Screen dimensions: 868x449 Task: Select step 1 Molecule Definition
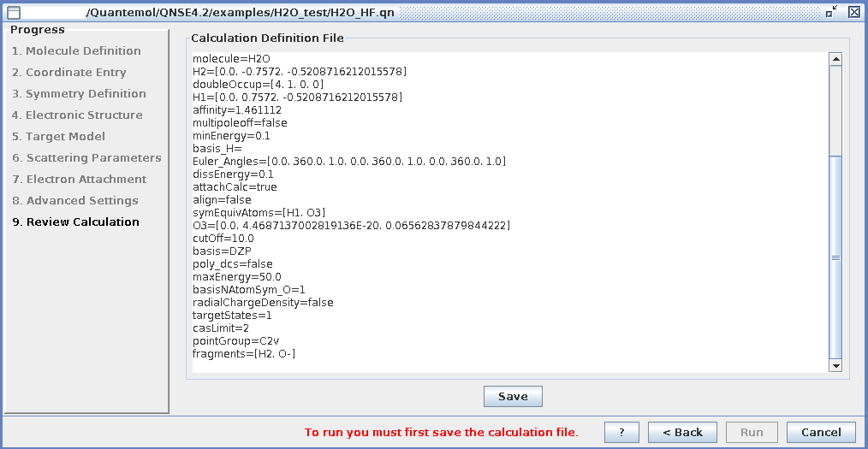(x=76, y=51)
